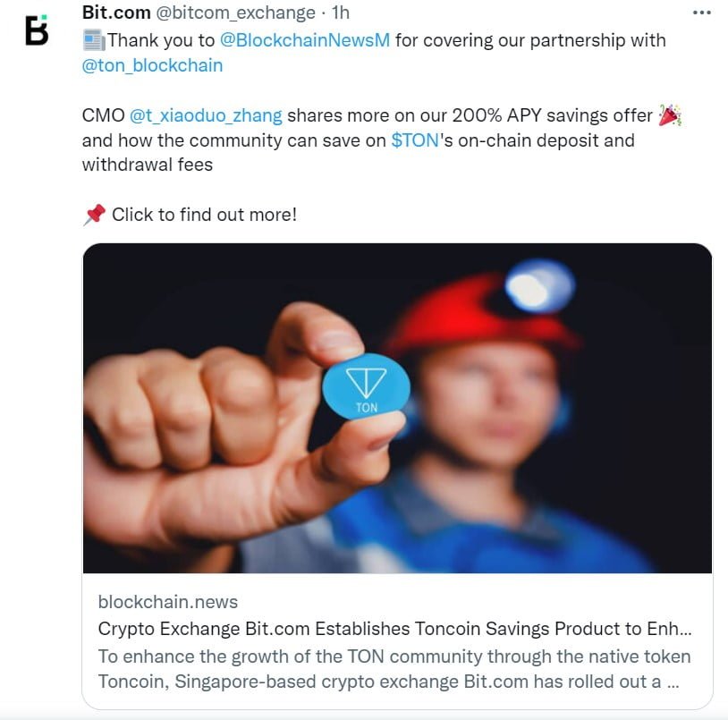Click the blockchain.news domain label

pos(168,602)
